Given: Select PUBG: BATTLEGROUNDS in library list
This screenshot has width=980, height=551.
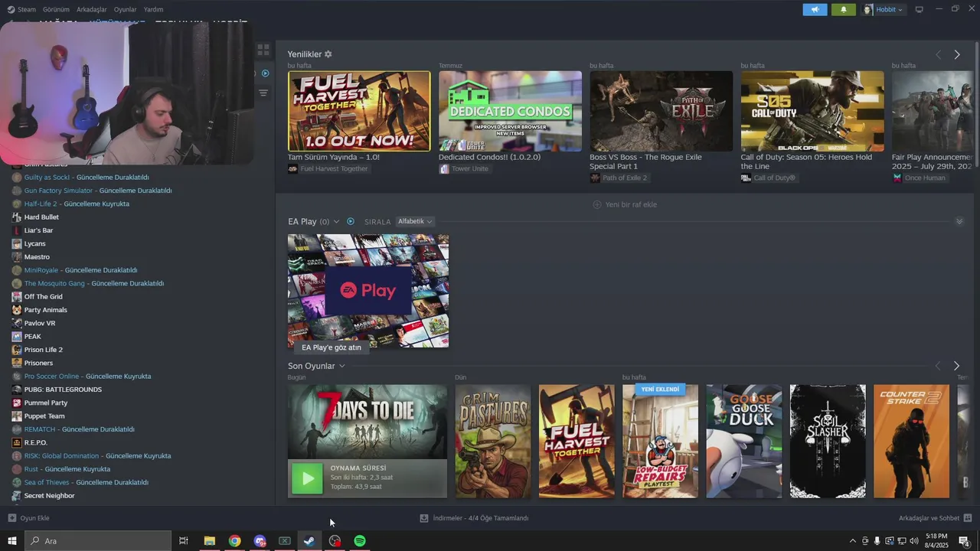Looking at the screenshot, I should [x=63, y=390].
